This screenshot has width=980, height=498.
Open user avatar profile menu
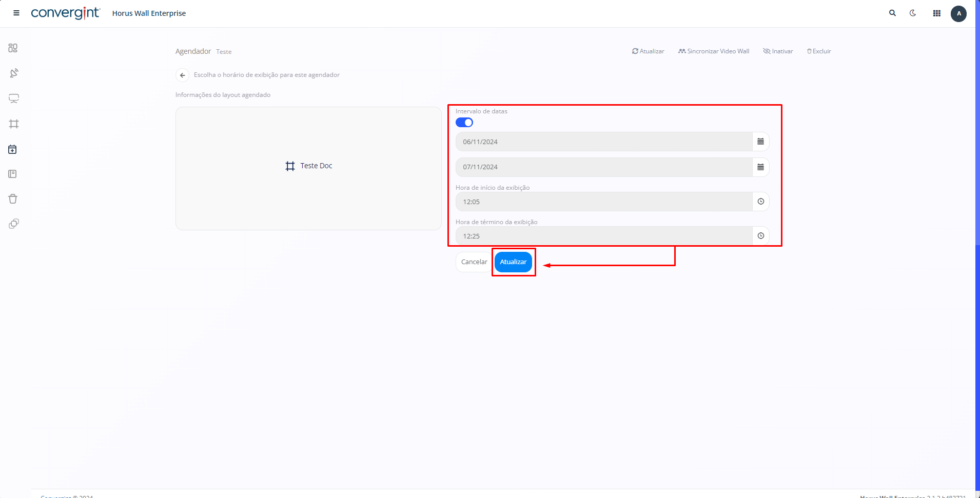click(x=958, y=14)
